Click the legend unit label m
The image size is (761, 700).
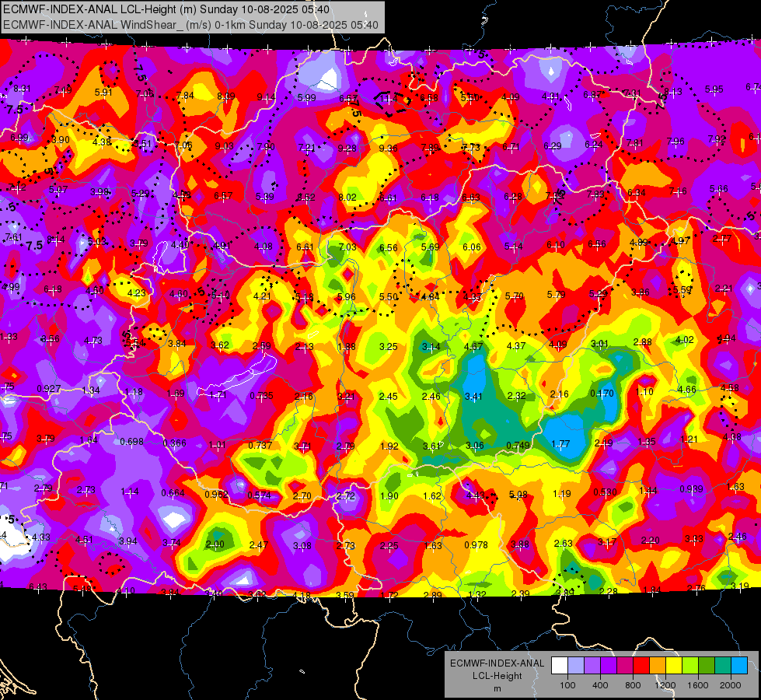(497, 689)
